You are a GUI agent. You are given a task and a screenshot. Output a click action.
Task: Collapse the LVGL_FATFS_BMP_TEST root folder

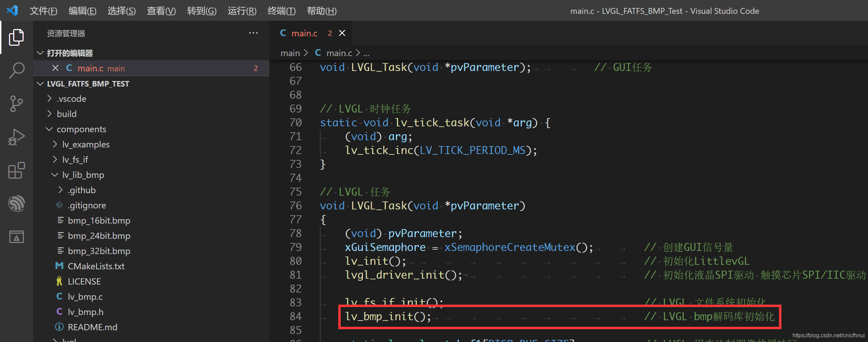40,84
